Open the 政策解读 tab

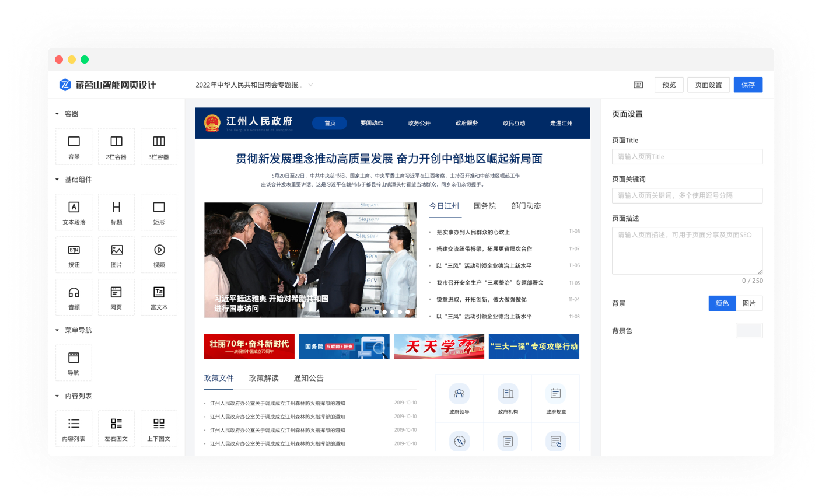coord(264,378)
